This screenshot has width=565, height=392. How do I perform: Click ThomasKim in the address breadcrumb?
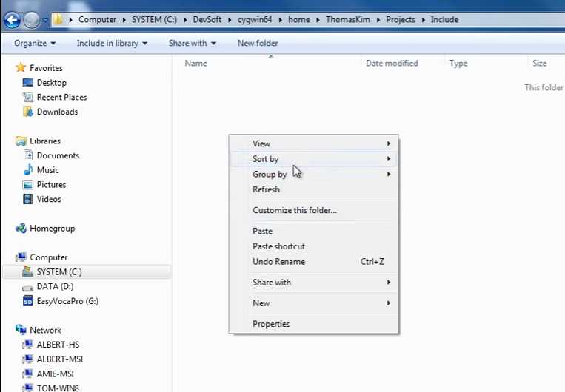tap(348, 19)
